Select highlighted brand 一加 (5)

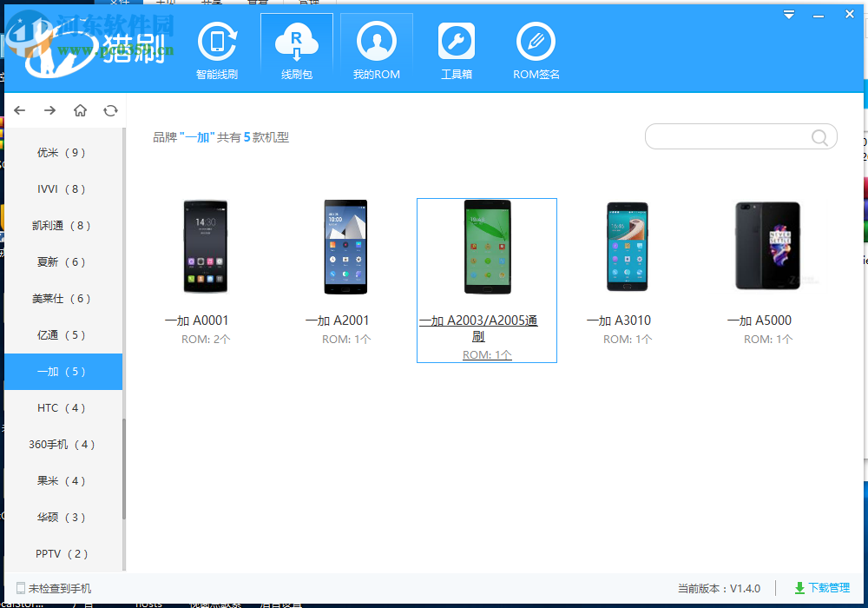pyautogui.click(x=63, y=372)
